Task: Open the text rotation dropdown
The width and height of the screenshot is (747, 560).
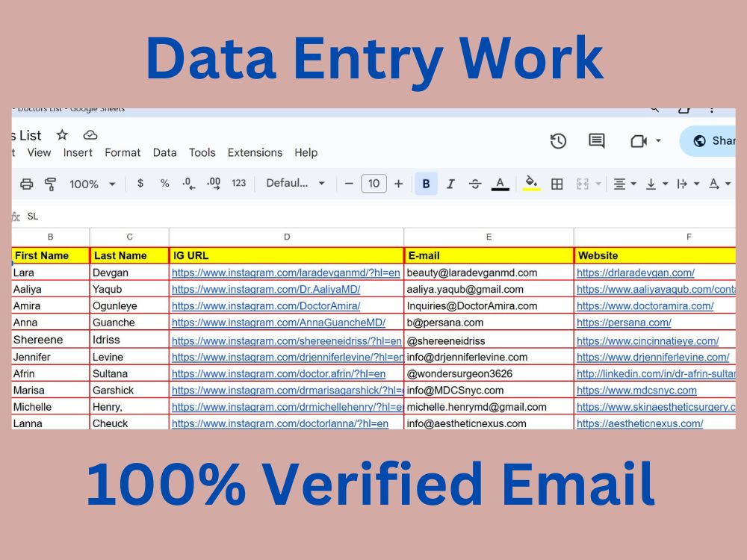Action: coord(719,184)
